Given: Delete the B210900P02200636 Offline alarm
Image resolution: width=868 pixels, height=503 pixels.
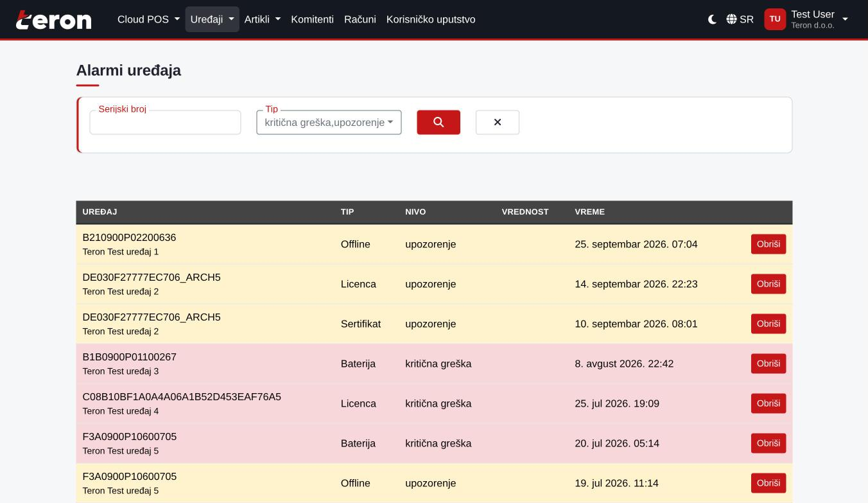Looking at the screenshot, I should (x=768, y=244).
